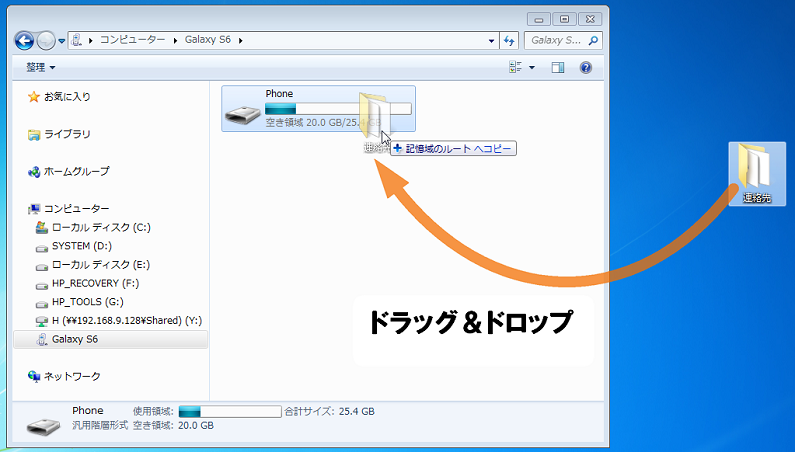Image resolution: width=795 pixels, height=452 pixels.
Task: Click the favorites star icon
Action: [33, 96]
